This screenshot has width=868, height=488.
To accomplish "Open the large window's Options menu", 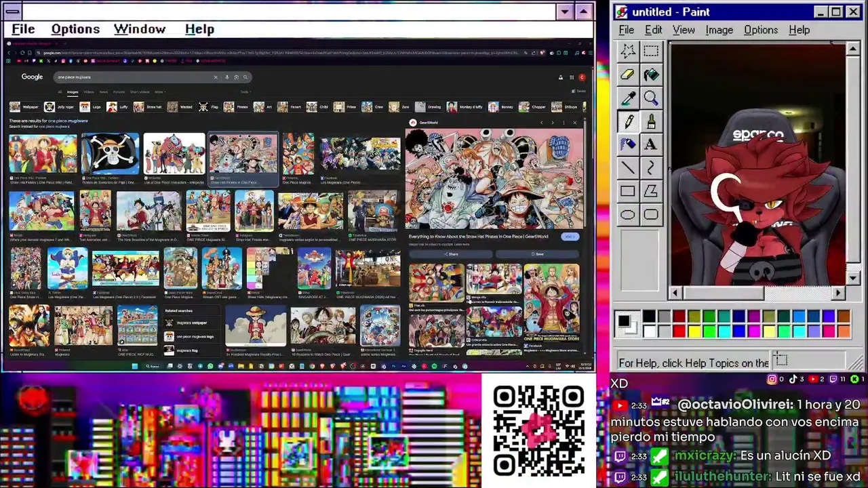I will click(x=75, y=29).
